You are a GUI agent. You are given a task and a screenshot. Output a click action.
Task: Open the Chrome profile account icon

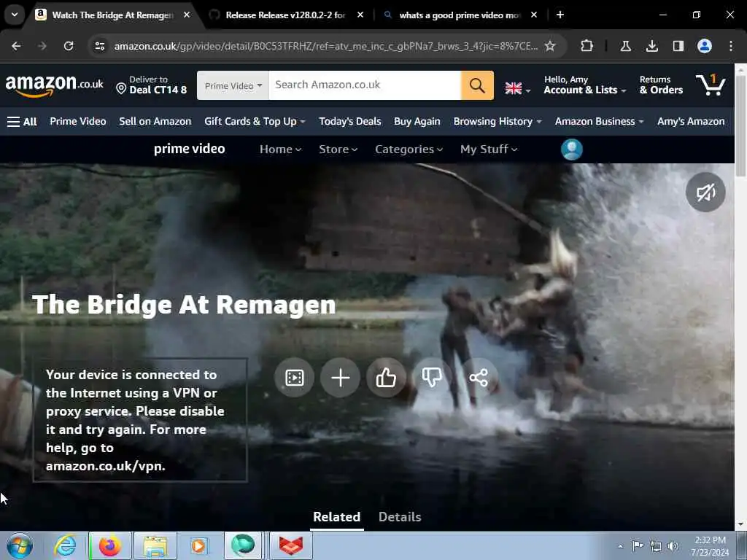coord(705,46)
